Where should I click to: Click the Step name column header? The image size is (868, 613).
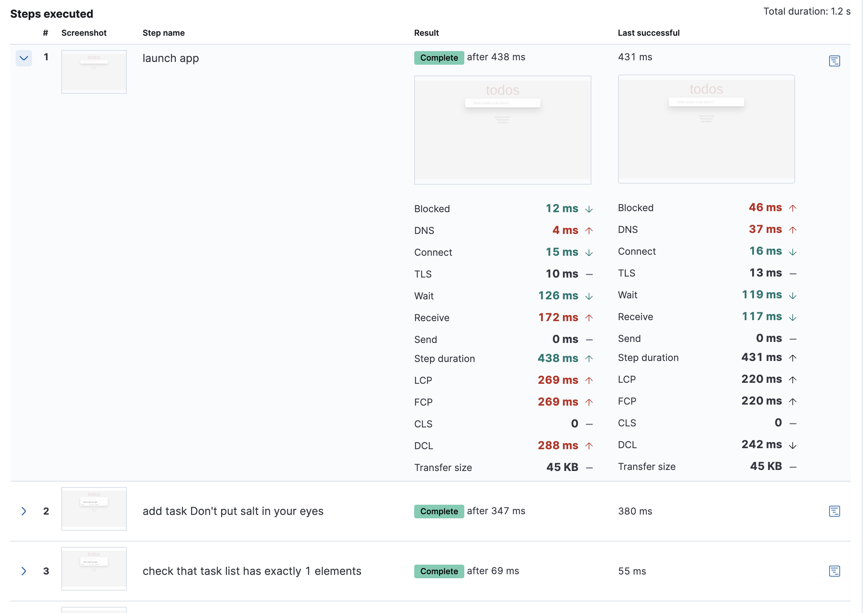coord(163,33)
